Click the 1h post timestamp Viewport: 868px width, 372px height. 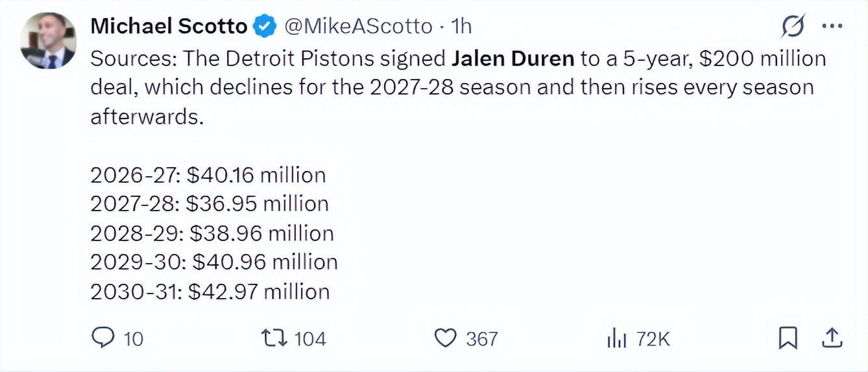[x=461, y=27]
